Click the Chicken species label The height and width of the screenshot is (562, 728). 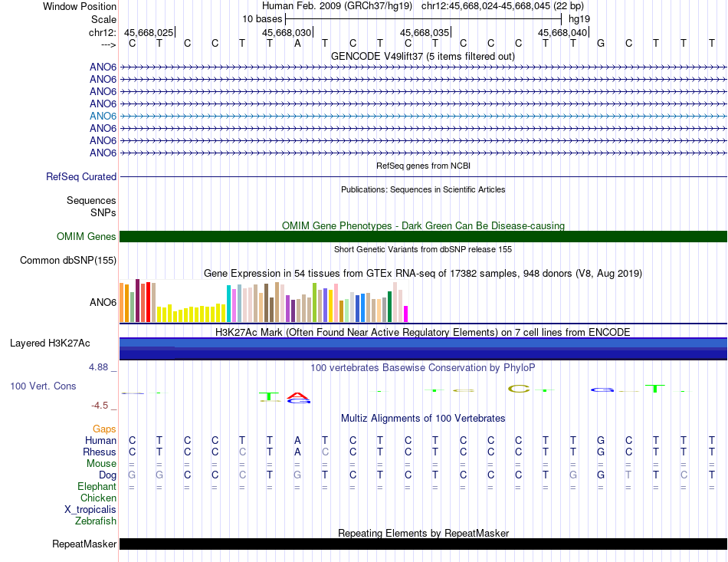coord(98,498)
